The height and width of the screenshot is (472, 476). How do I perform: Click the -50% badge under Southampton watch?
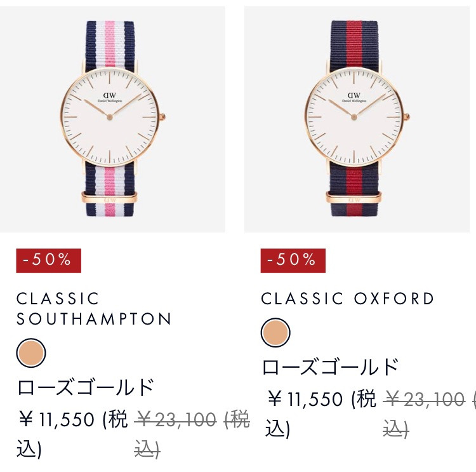click(x=49, y=260)
